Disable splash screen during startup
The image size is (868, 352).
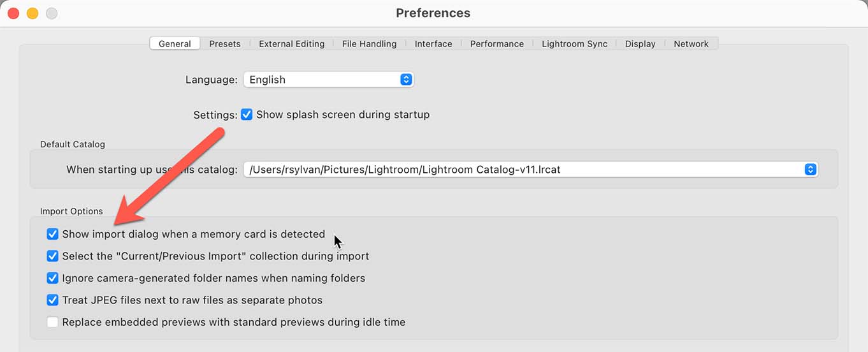pos(247,115)
